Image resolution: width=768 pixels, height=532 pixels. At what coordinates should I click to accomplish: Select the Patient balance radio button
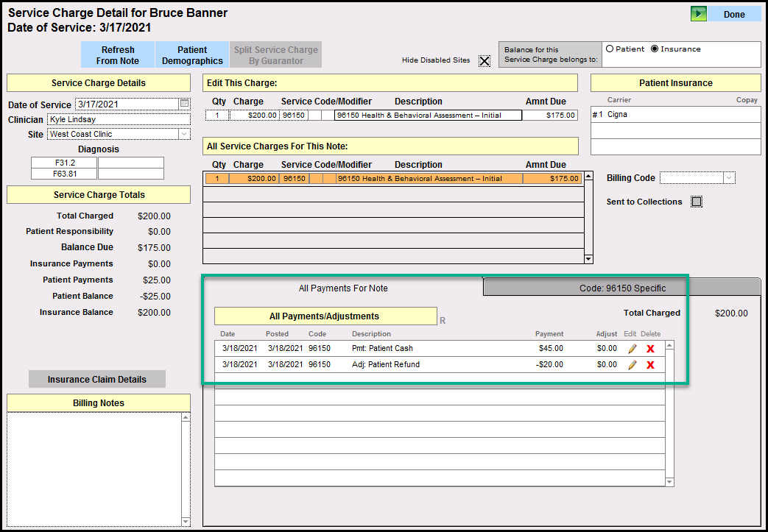click(x=610, y=49)
